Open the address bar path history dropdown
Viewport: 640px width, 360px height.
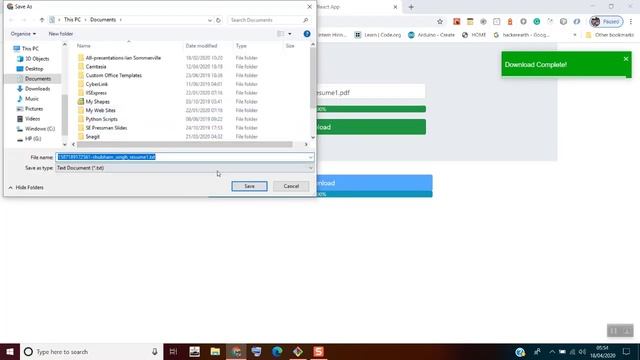pyautogui.click(x=210, y=20)
